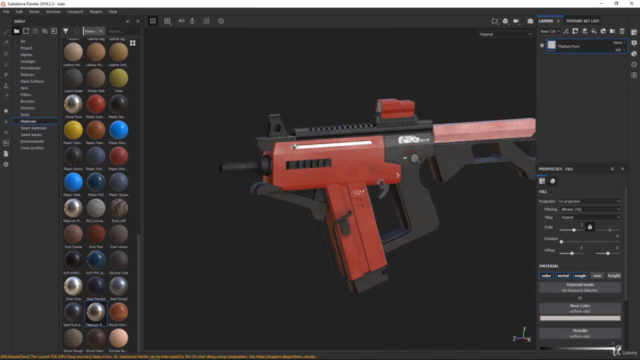
Task: Open the layer blend mode Norm dropdown
Action: click(619, 42)
